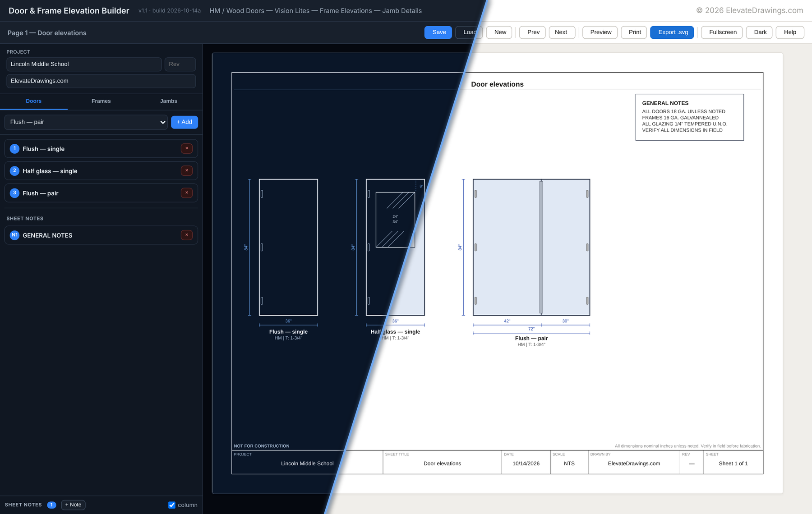812x514 pixels.
Task: Focus the project name field Lincoln Middle School
Action: (x=84, y=64)
